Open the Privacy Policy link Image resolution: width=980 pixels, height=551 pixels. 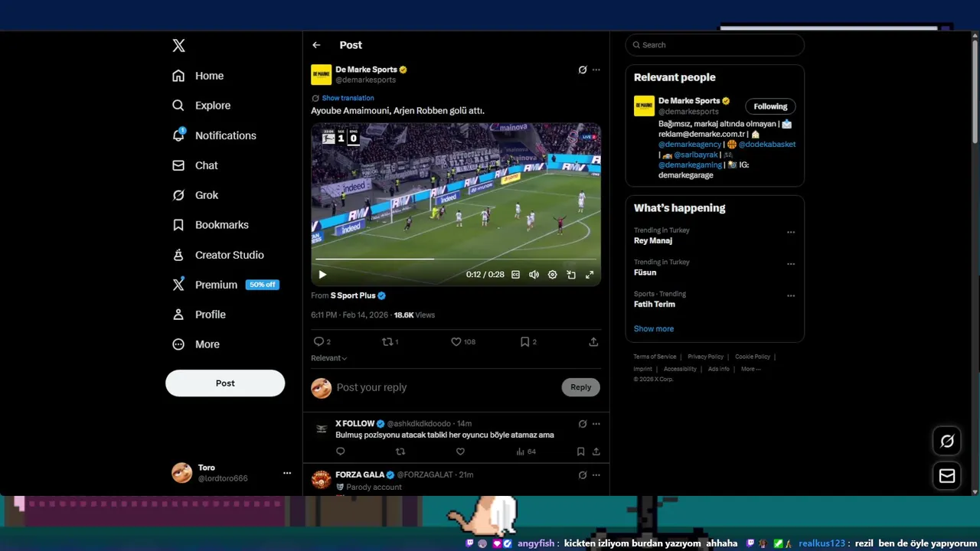tap(705, 357)
